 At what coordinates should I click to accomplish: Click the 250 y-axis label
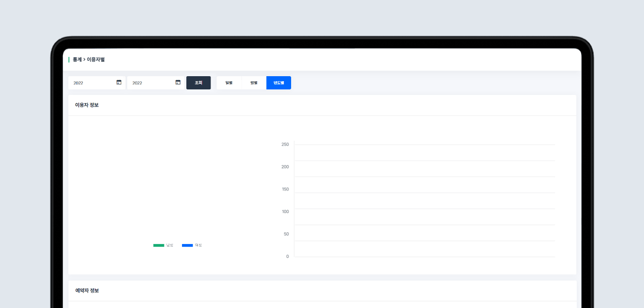tap(285, 145)
